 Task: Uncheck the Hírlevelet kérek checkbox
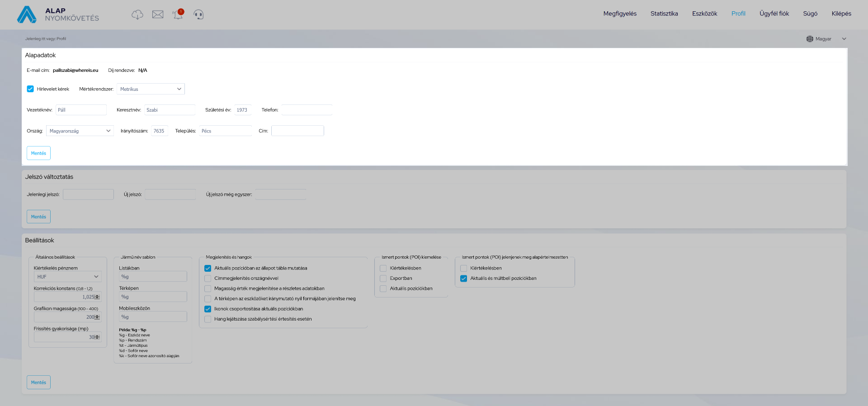coord(30,89)
